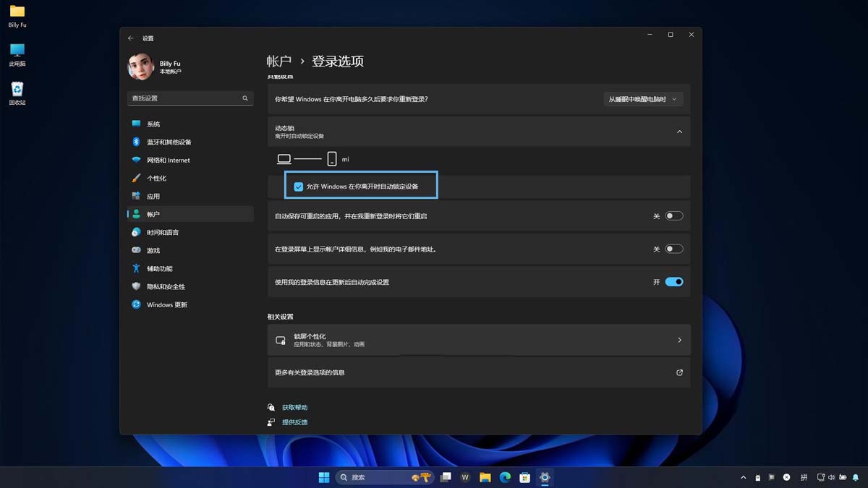
Task: Open 锁屏个性化 related settings
Action: 479,340
